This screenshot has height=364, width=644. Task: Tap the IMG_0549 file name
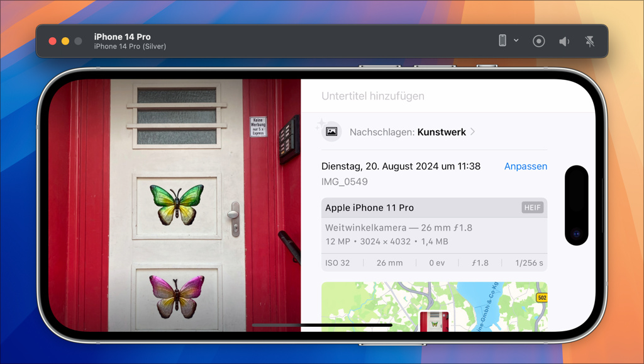[x=344, y=182]
